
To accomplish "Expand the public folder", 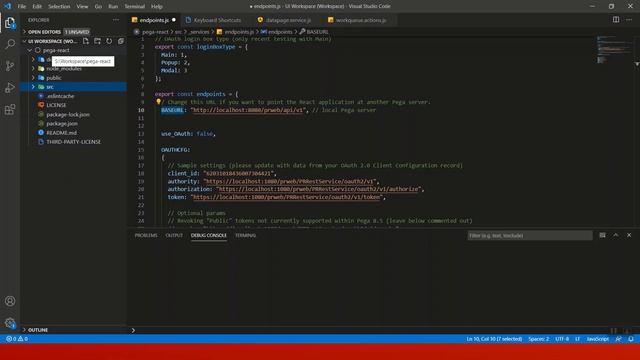I will pyautogui.click(x=33, y=78).
